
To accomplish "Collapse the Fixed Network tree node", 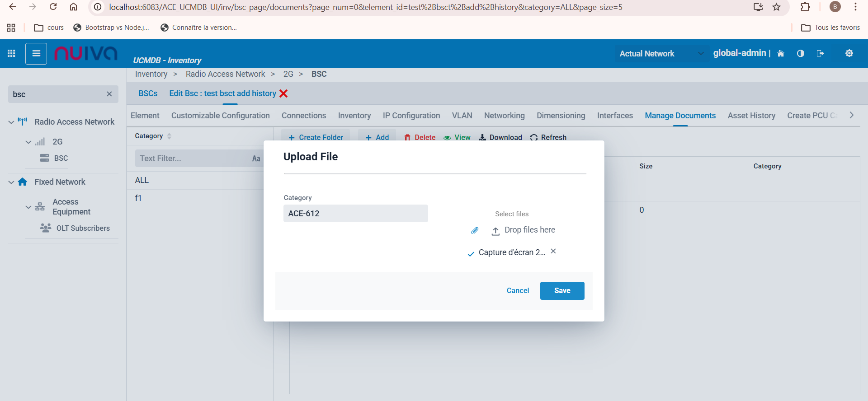I will point(11,182).
